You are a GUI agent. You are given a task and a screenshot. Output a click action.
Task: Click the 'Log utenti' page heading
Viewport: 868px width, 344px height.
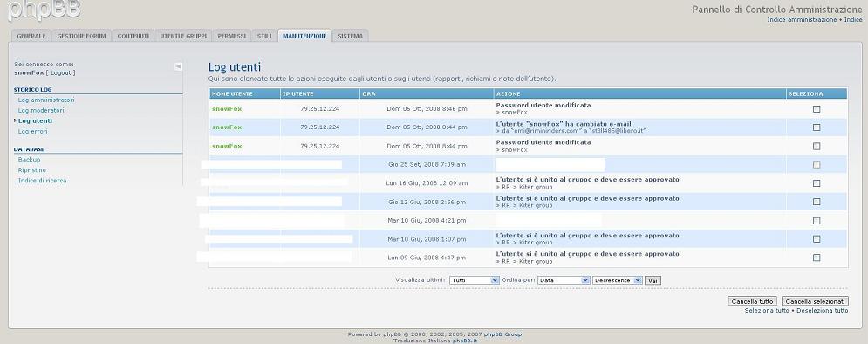[234, 67]
